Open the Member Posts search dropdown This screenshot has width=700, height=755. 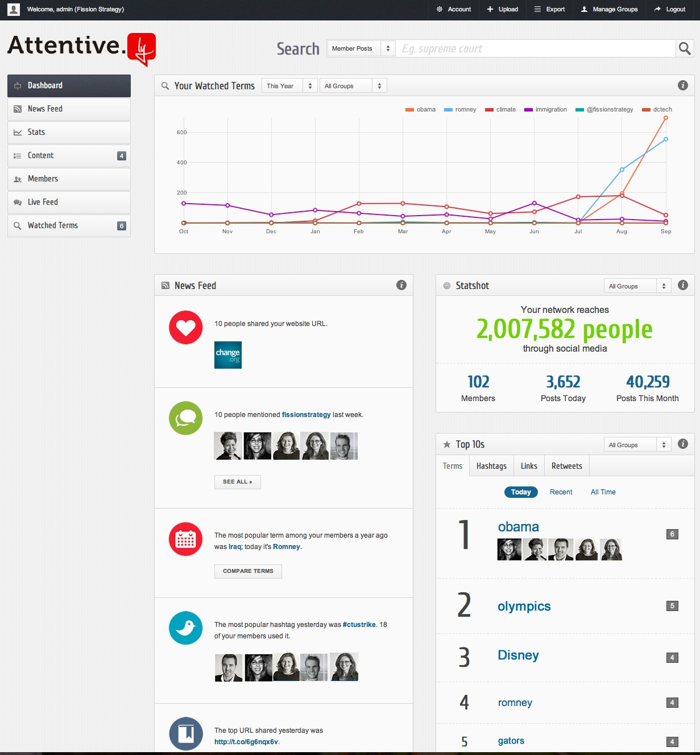[361, 48]
